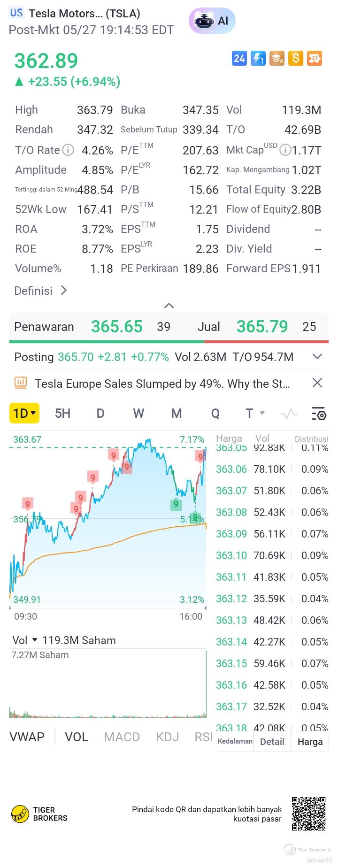Tap the lightning bolt badge icon
Screen dimensions: 338x868
258,58
